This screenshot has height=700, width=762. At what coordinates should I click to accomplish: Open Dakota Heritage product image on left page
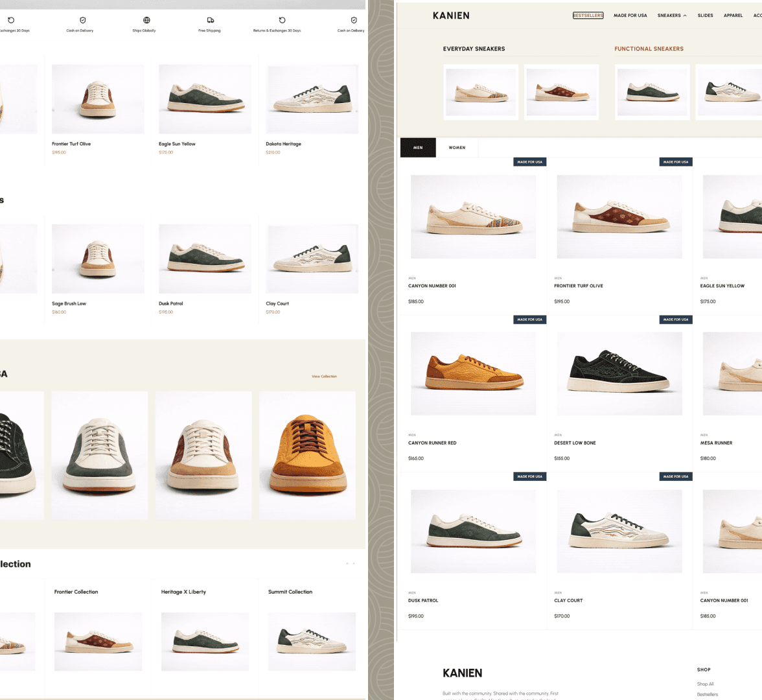312,99
